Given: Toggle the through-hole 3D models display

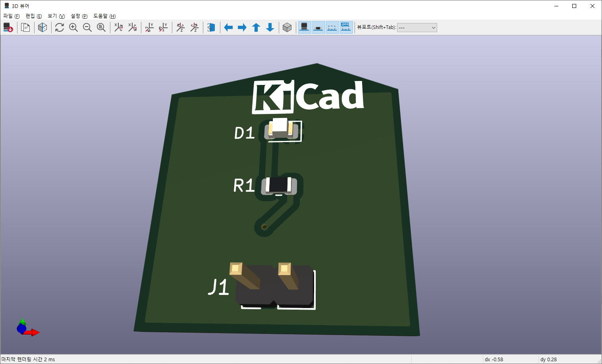Looking at the screenshot, I should click(x=305, y=27).
